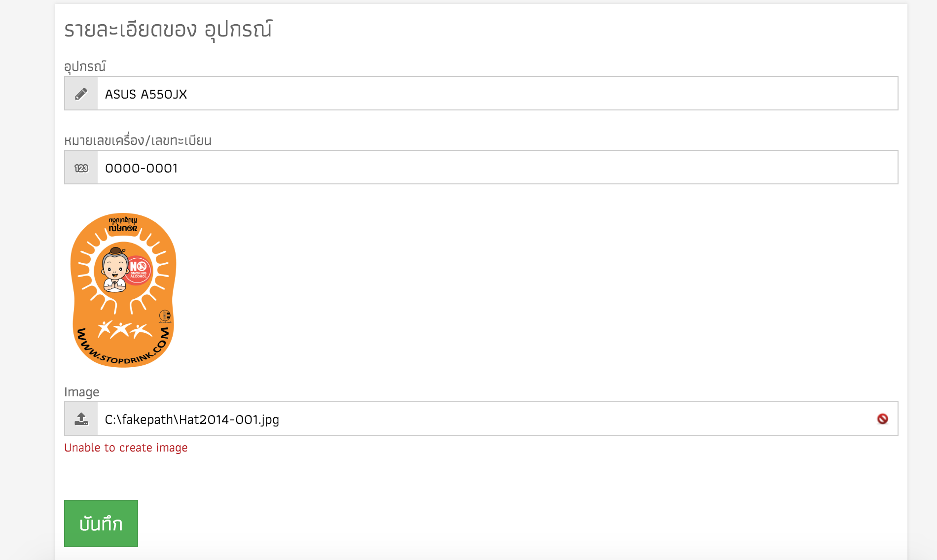Open the orange sticker image preview
Screen dimensions: 937x560
tap(123, 290)
